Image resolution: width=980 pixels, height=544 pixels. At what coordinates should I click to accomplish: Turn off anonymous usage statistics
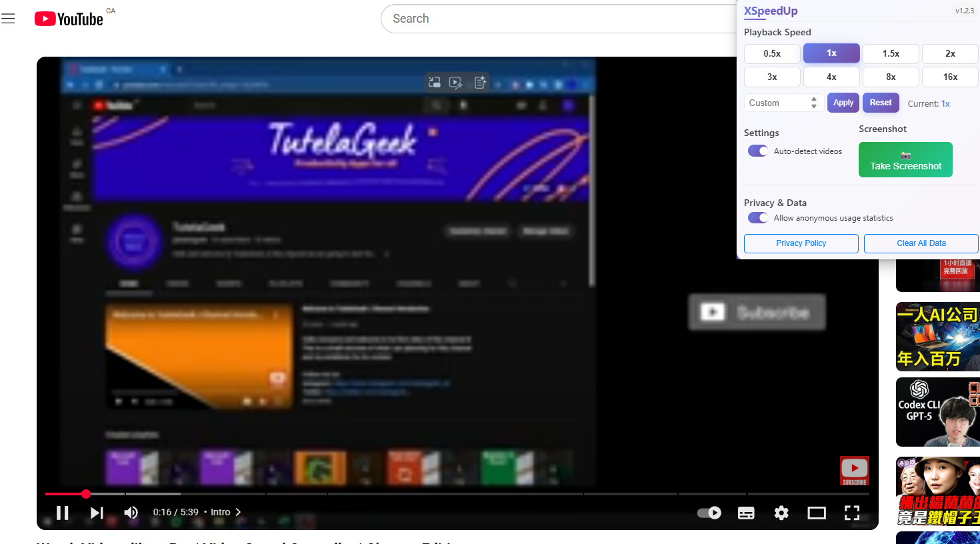(757, 217)
